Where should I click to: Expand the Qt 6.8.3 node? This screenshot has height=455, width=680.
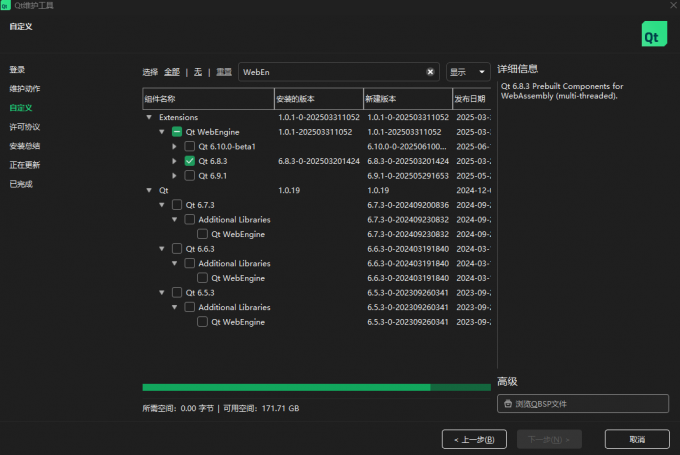coord(174,161)
